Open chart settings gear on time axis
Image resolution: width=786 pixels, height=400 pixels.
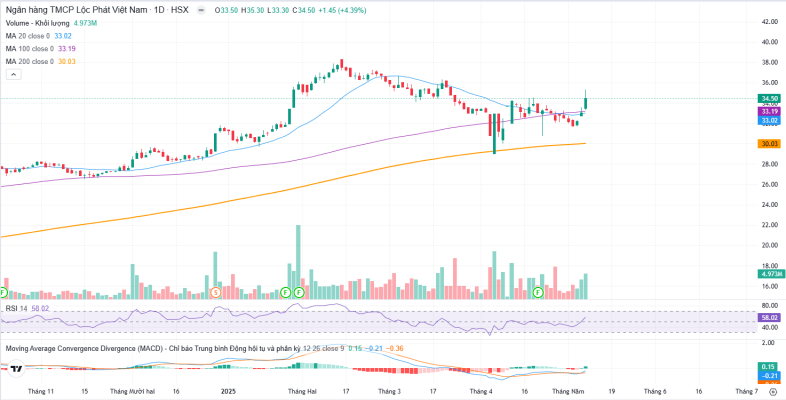pyautogui.click(x=771, y=392)
